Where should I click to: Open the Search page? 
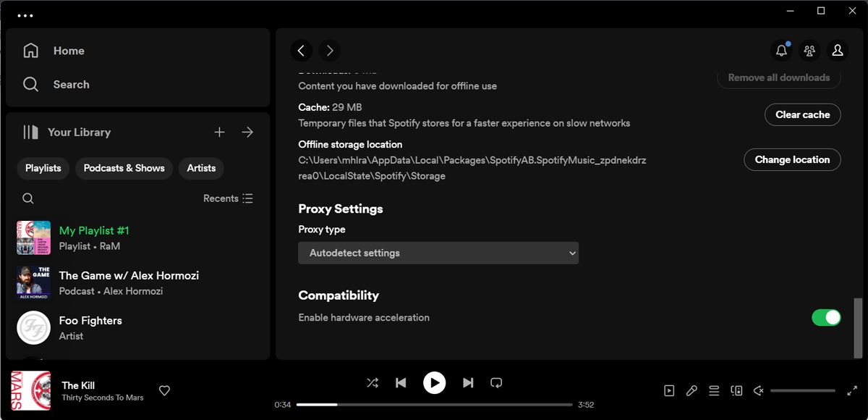[71, 84]
